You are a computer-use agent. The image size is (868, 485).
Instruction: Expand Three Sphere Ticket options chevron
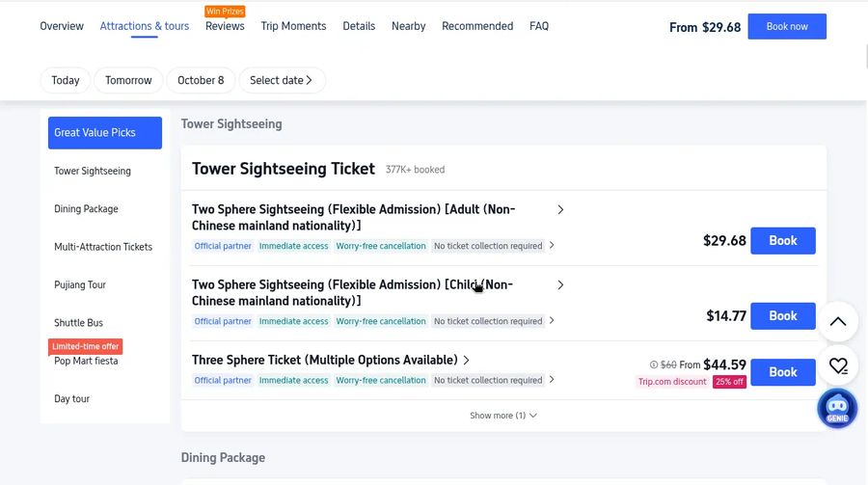point(466,361)
